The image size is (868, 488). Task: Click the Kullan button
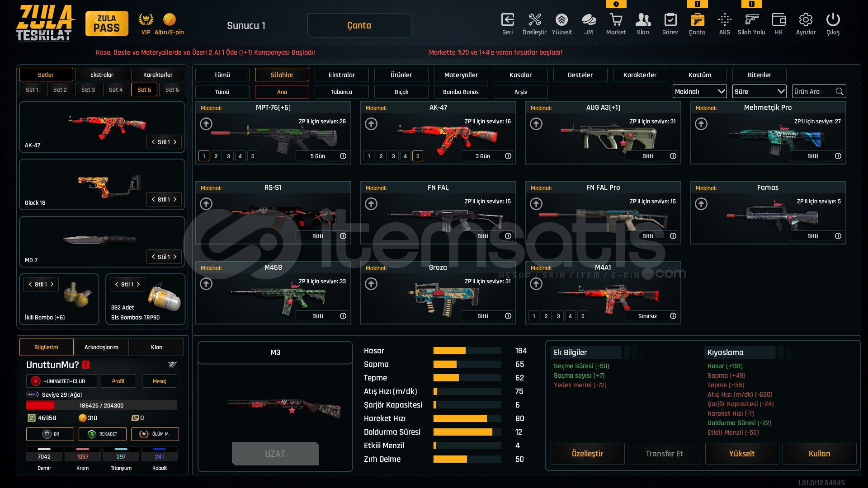tap(819, 454)
